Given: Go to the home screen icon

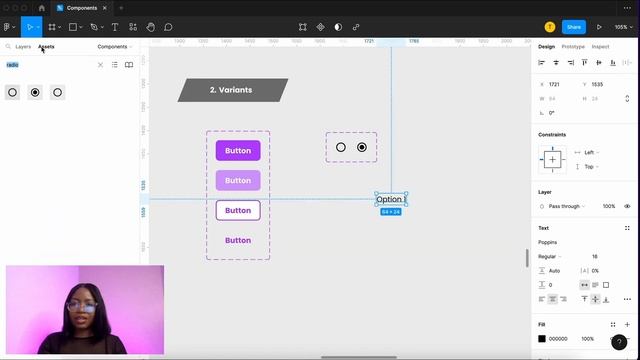Looking at the screenshot, I should pos(42,8).
